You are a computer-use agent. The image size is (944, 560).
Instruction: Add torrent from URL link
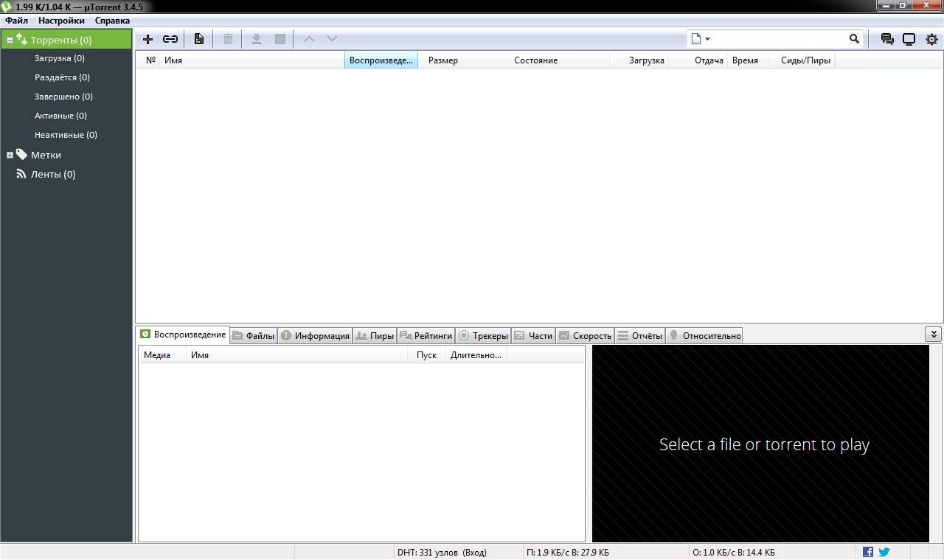point(170,38)
